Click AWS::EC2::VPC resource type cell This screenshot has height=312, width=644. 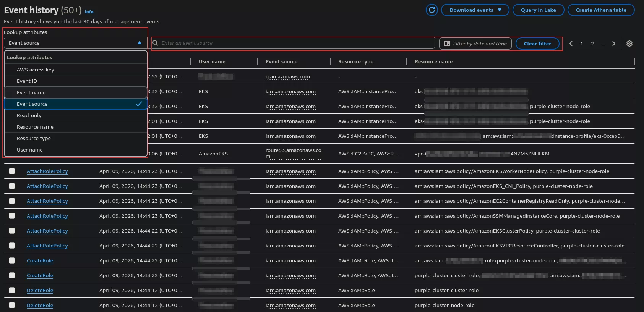368,154
